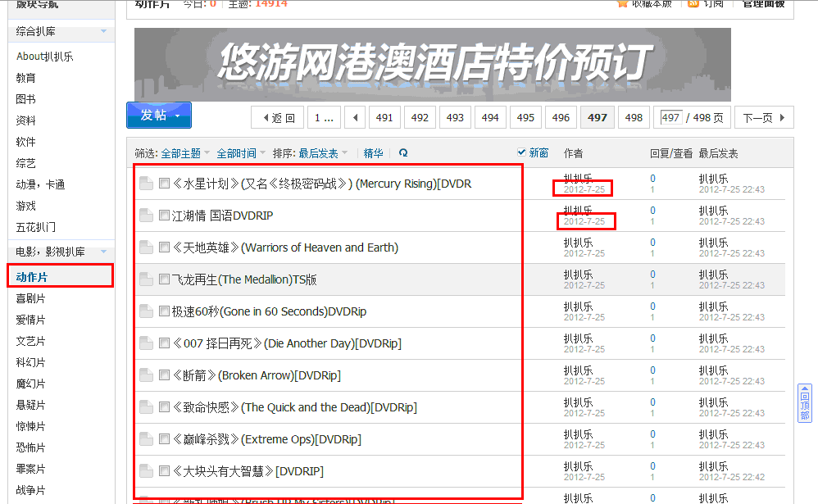This screenshot has width=818, height=504.
Task: Click the 下一页 next page button
Action: click(764, 117)
